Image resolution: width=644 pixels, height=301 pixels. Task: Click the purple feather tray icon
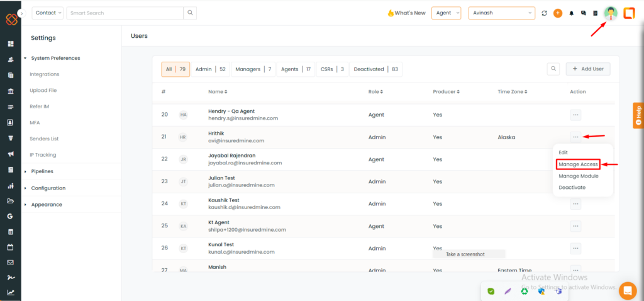(508, 291)
